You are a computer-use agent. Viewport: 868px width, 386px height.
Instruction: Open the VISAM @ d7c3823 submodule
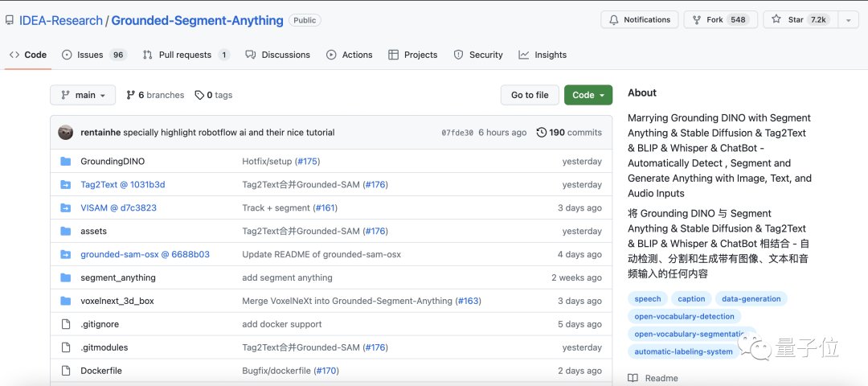tap(118, 208)
